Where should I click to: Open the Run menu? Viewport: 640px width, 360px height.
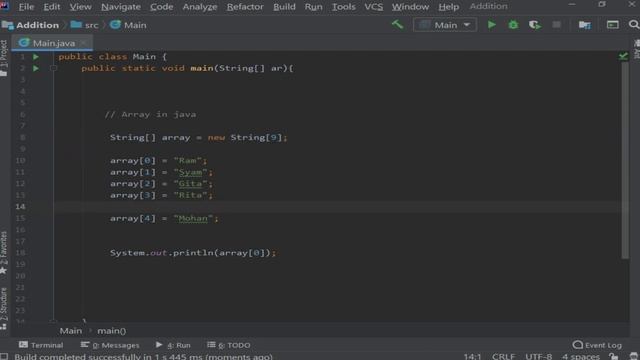[313, 7]
